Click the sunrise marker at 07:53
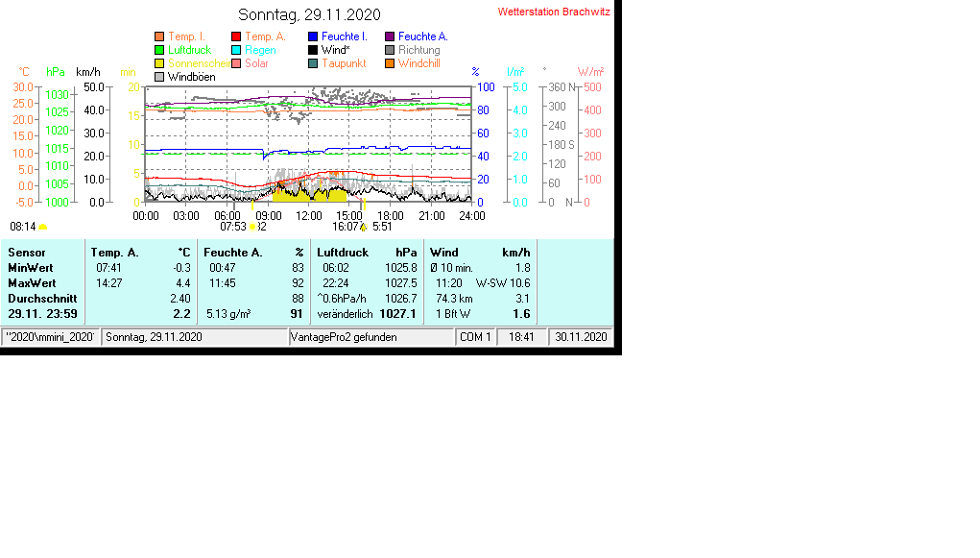Image resolution: width=980 pixels, height=558 pixels. click(252, 228)
